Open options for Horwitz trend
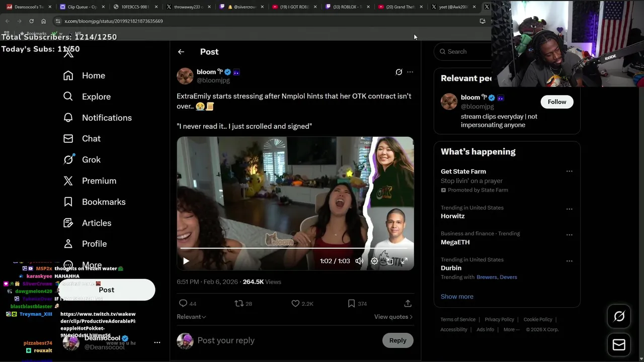 point(569,209)
